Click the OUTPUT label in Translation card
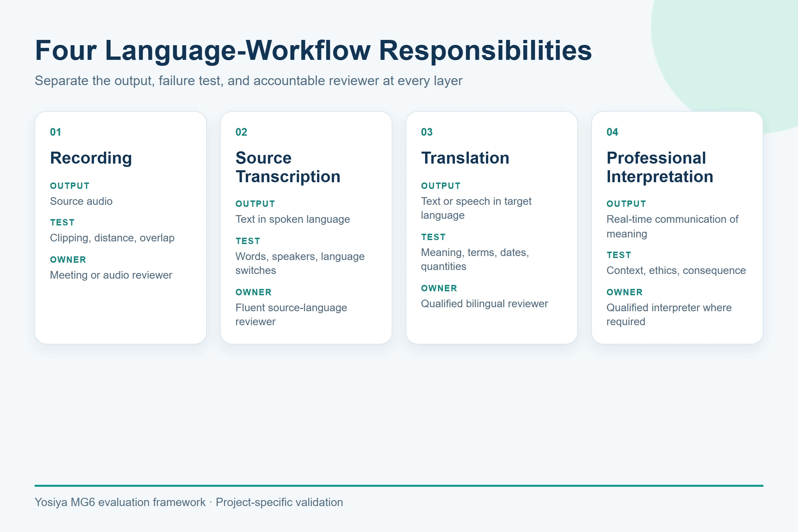The width and height of the screenshot is (798, 532). point(441,186)
